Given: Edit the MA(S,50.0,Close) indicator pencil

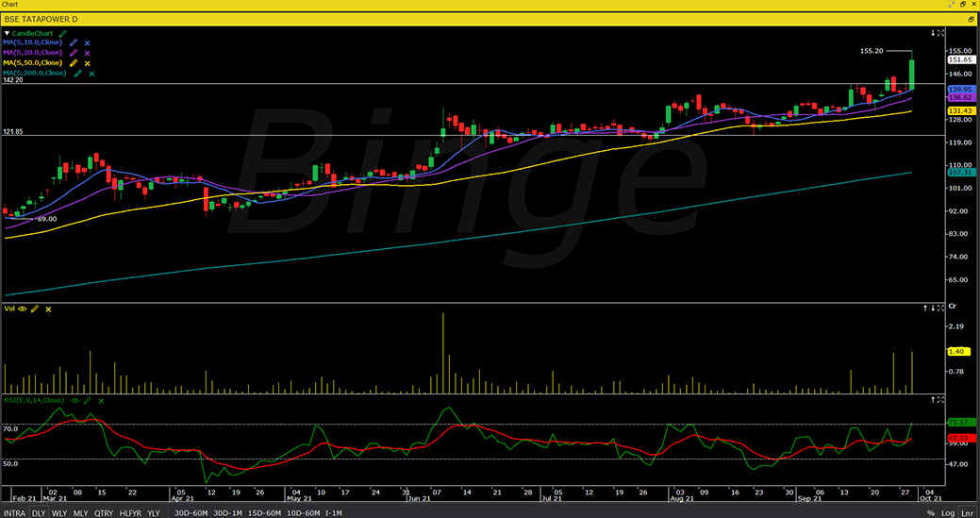Looking at the screenshot, I should click(74, 63).
